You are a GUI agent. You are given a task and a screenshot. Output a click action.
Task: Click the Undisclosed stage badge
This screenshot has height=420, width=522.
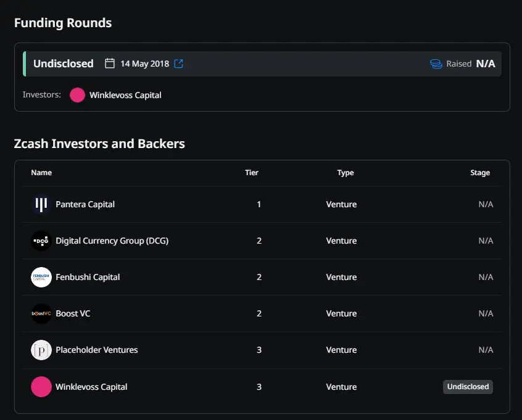(x=468, y=387)
